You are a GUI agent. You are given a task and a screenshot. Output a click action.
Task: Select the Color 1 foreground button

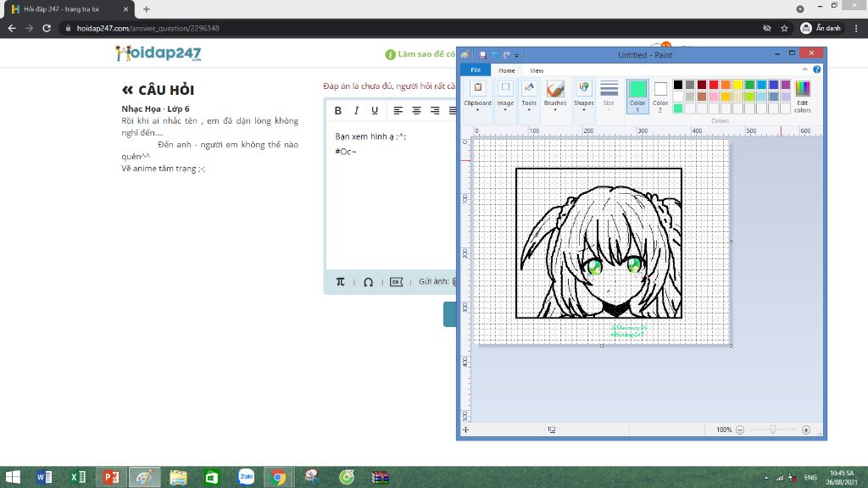pyautogui.click(x=637, y=97)
